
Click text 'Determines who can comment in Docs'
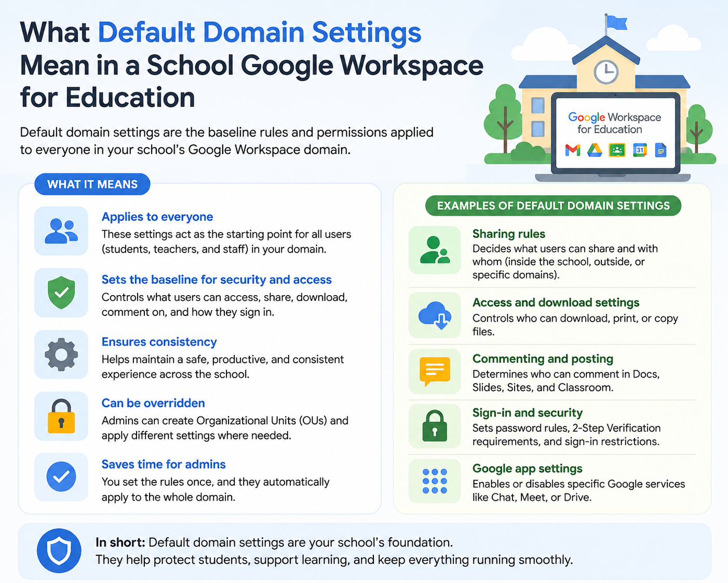pyautogui.click(x=566, y=374)
